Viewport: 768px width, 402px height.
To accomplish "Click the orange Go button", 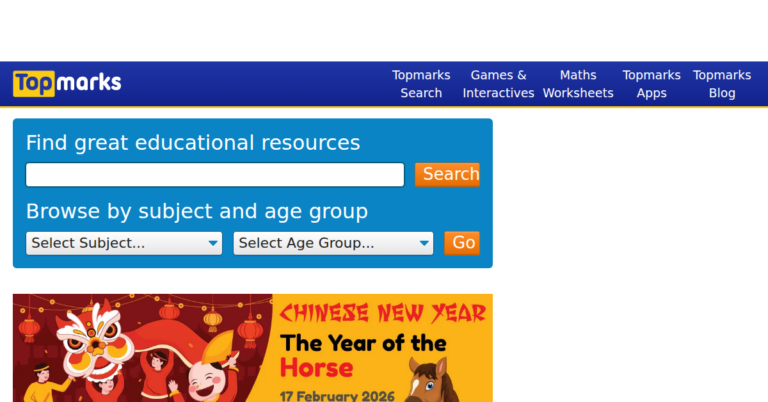I will 463,243.
